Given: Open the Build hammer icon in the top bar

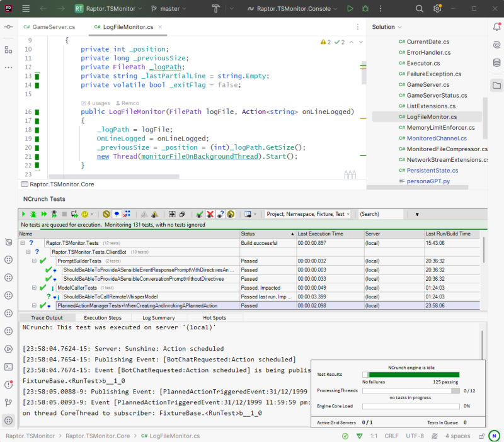Looking at the screenshot, I should [x=215, y=9].
